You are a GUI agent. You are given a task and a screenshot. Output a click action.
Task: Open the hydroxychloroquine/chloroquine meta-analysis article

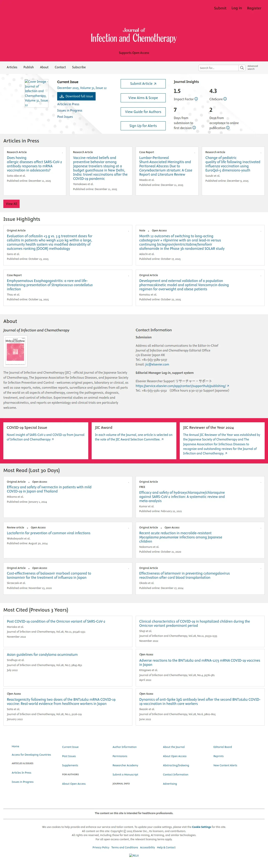(182, 497)
